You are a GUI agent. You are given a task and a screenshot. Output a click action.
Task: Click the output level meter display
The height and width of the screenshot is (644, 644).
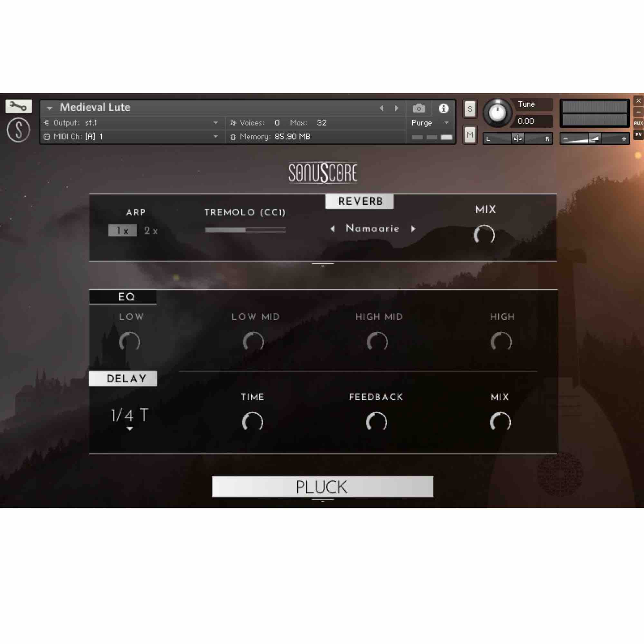point(595,113)
